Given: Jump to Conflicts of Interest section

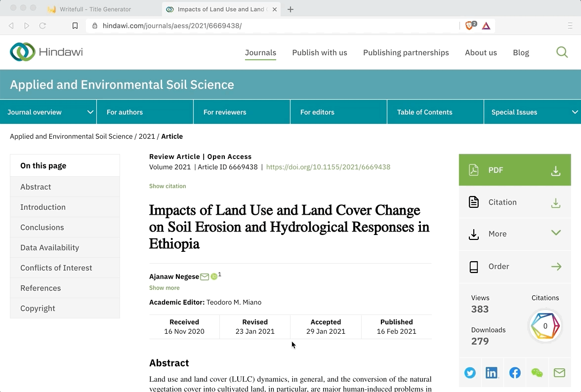Looking at the screenshot, I should point(65,268).
